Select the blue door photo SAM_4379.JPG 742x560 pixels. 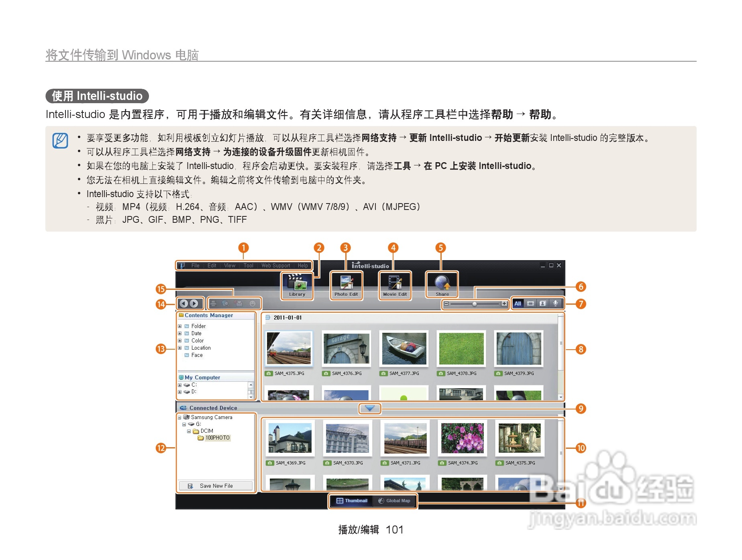coord(519,348)
